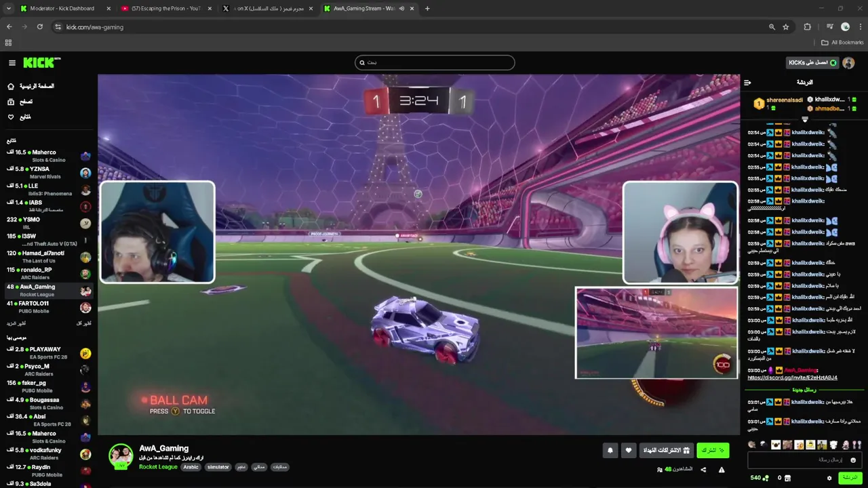Open the Chrome apps grid icon

point(8,42)
